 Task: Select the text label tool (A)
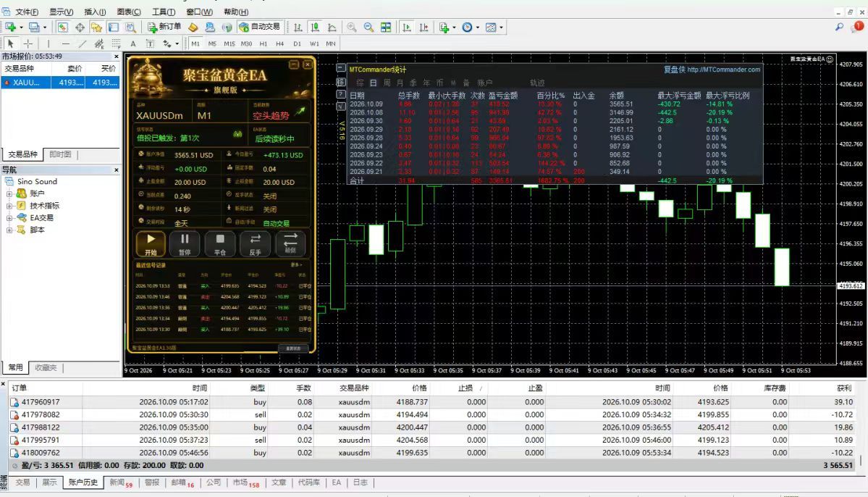coord(133,43)
